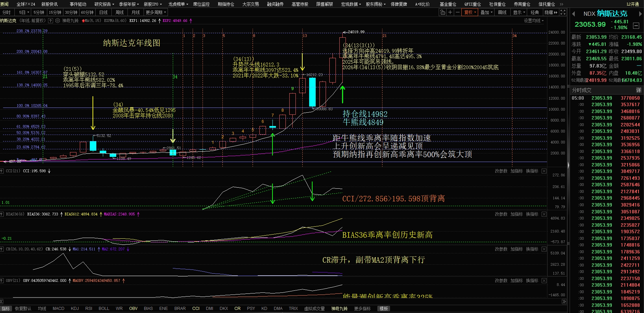This screenshot has height=313, width=644.
Task: Open 融资融券 menu item
Action: click(275, 4)
